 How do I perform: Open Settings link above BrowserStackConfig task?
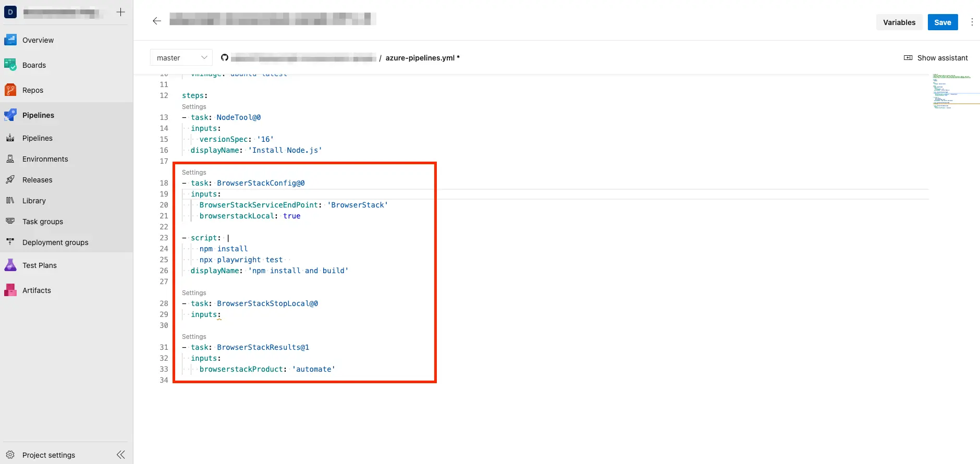coord(194,173)
